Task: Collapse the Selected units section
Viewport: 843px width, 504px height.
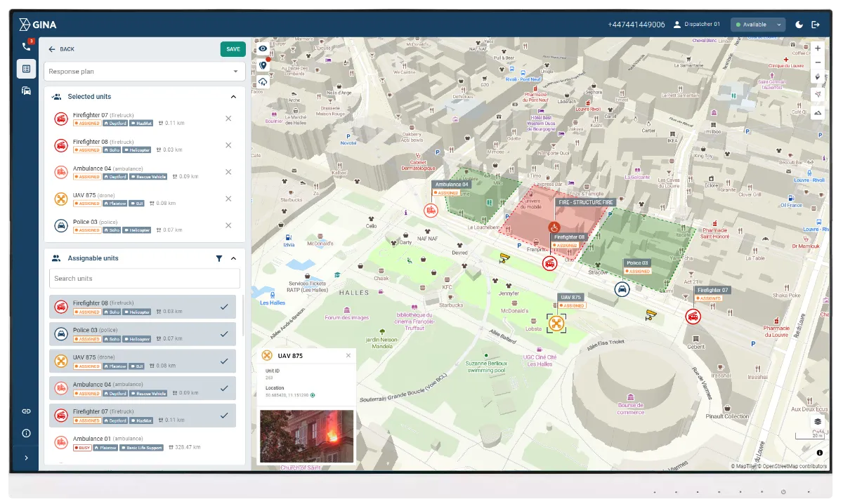Action: tap(233, 96)
